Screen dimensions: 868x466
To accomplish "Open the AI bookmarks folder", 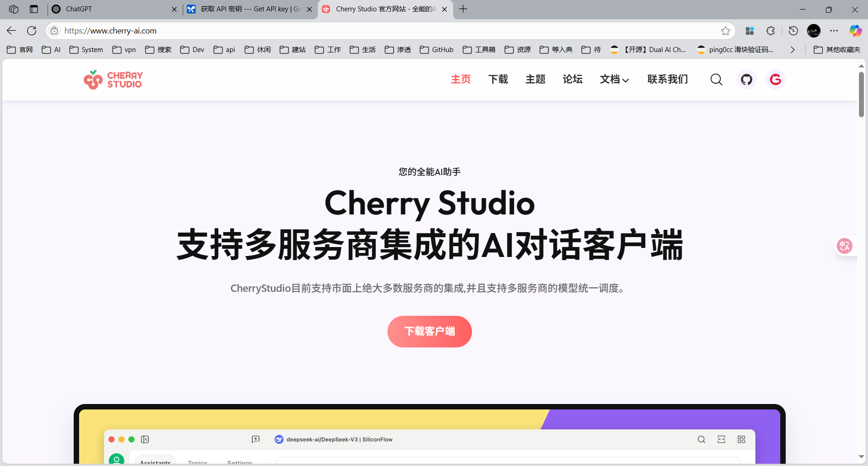I will click(x=51, y=50).
